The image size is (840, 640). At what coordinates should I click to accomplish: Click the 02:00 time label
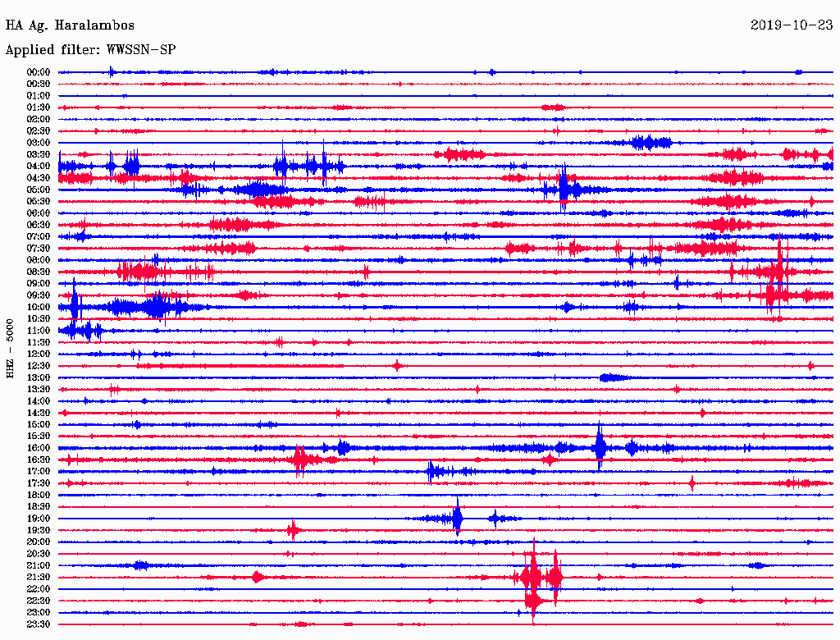point(39,119)
